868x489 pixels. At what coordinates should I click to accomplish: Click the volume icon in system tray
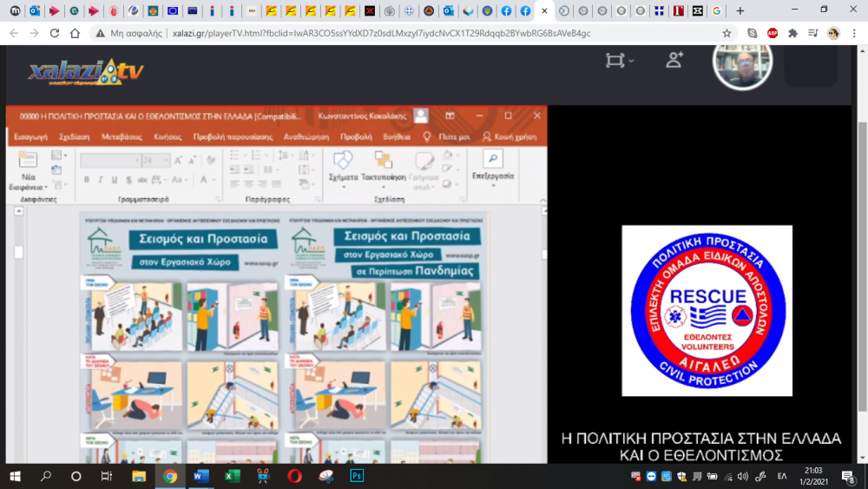pos(743,476)
